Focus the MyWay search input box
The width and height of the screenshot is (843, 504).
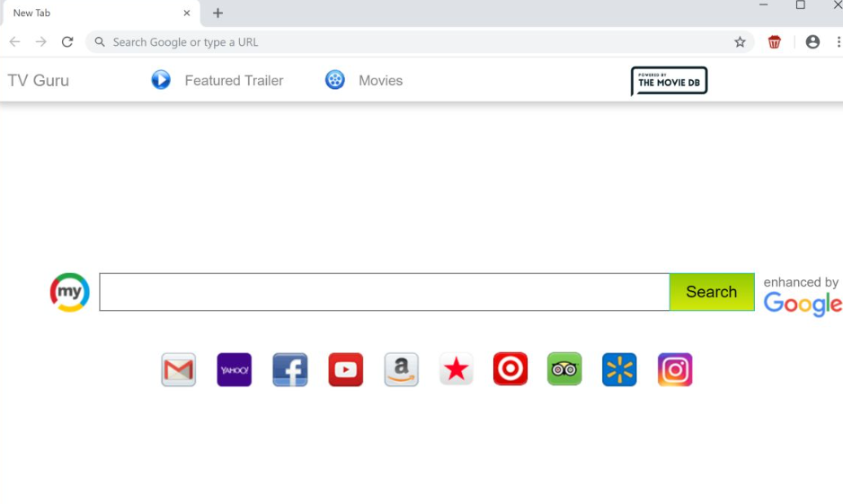pyautogui.click(x=385, y=292)
